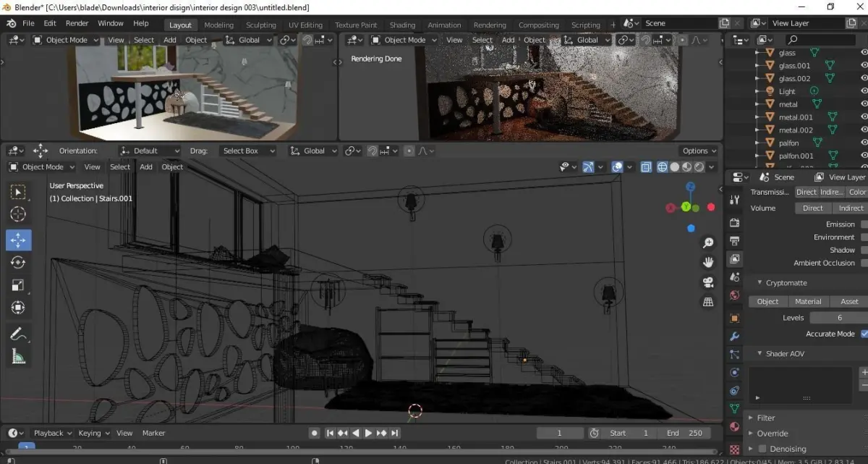The height and width of the screenshot is (464, 868).
Task: Hide the palfon object in outliner
Action: [x=864, y=143]
